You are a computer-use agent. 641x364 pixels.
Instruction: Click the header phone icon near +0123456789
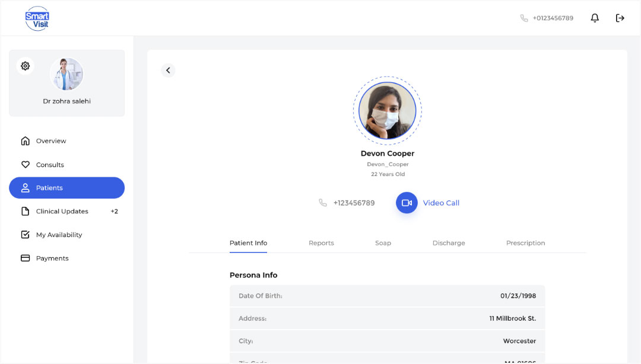524,18
